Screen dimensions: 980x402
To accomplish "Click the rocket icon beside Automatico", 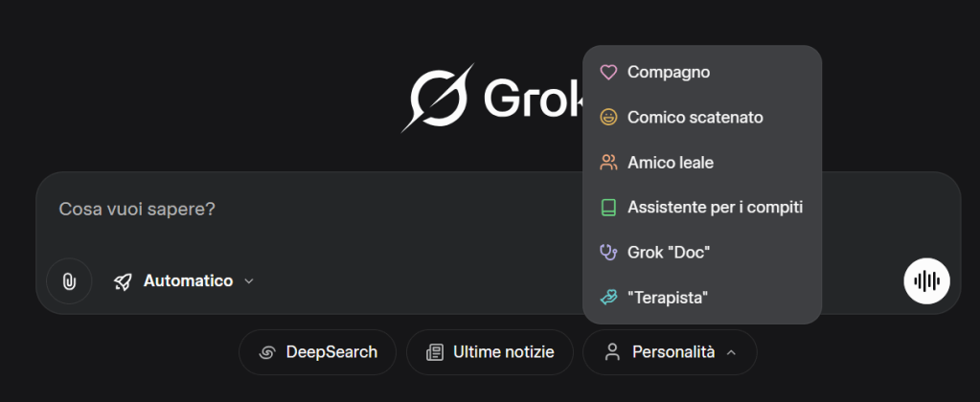I will coord(123,281).
